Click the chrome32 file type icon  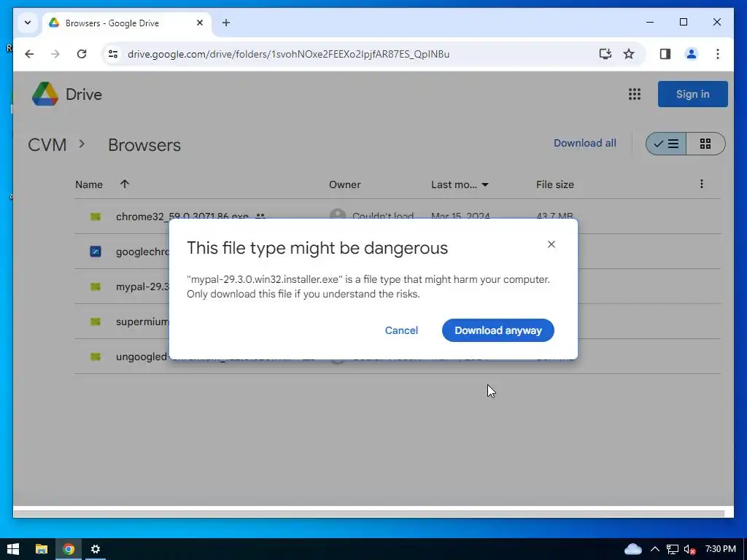point(96,217)
